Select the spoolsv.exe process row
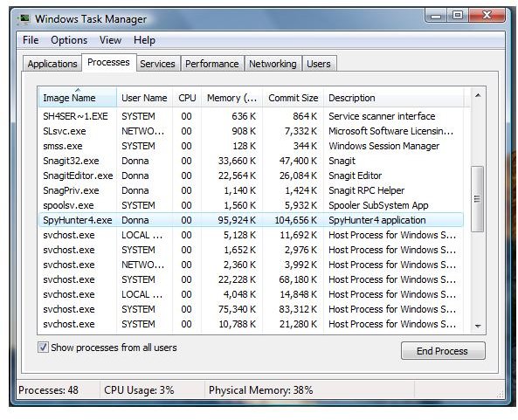The image size is (518, 420). pos(251,205)
